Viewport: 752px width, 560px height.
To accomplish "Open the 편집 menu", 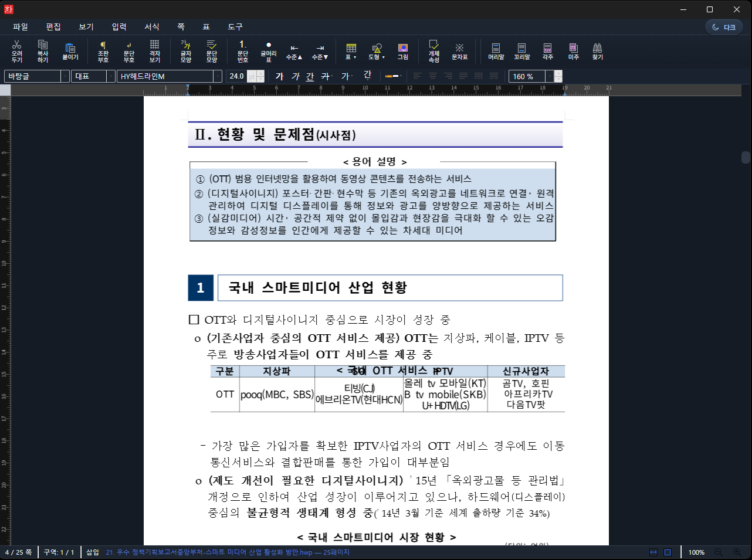I will coord(53,27).
